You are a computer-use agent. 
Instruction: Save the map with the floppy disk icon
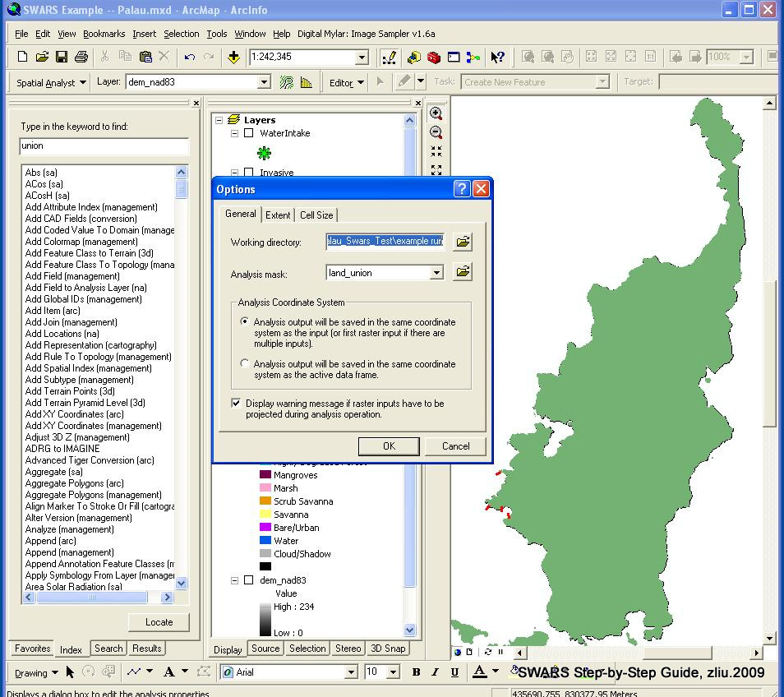62,57
